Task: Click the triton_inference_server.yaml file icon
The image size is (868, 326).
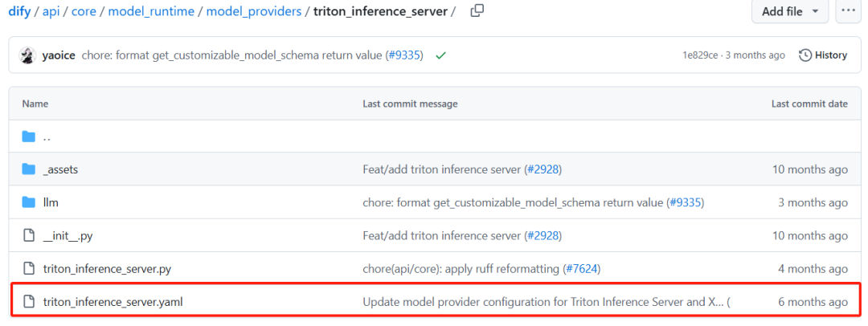Action: (29, 302)
